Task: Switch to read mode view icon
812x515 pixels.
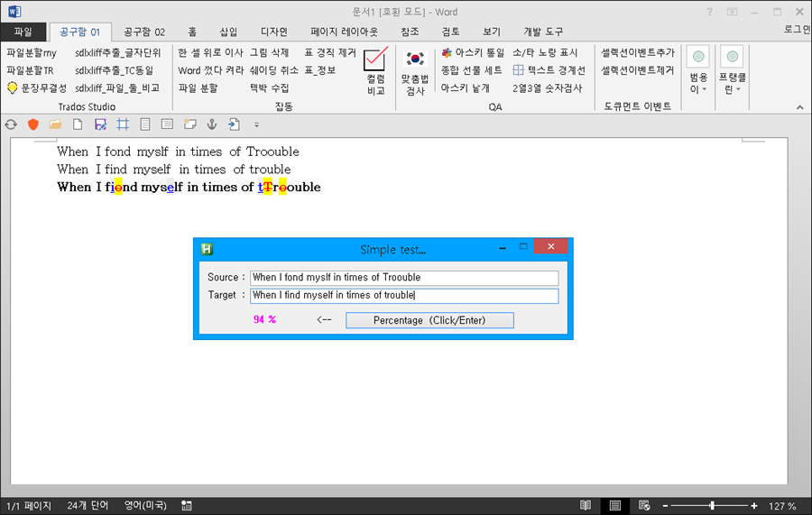Action: 586,505
